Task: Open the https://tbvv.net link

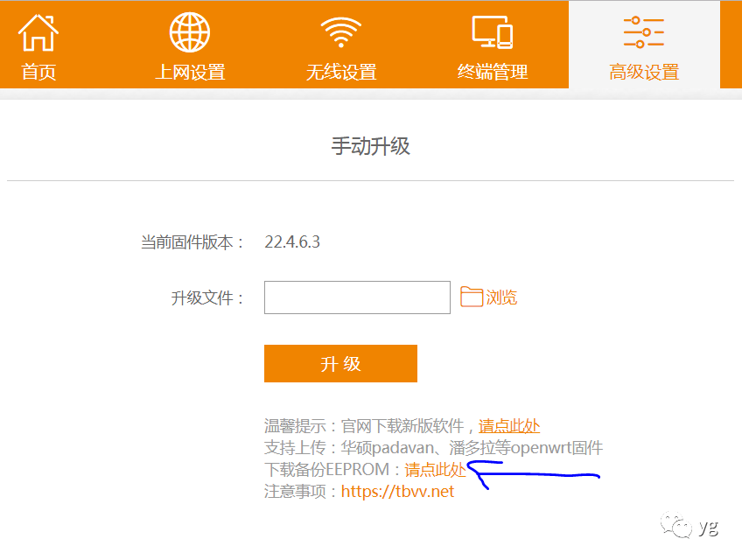Action: (397, 492)
